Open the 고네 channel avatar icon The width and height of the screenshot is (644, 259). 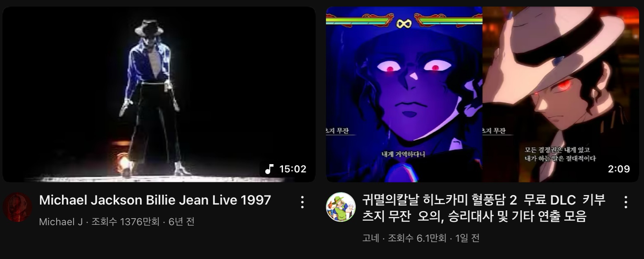point(341,207)
